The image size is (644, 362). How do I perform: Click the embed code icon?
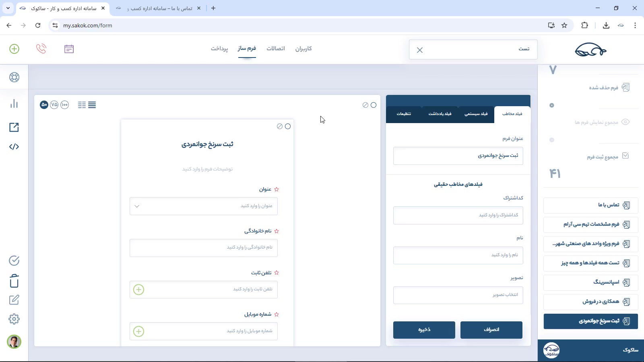point(14,147)
